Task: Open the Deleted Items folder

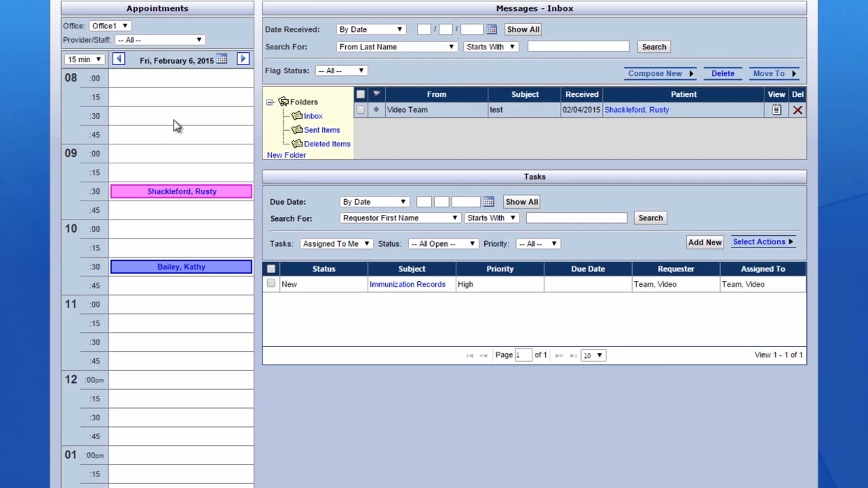Action: pos(327,144)
